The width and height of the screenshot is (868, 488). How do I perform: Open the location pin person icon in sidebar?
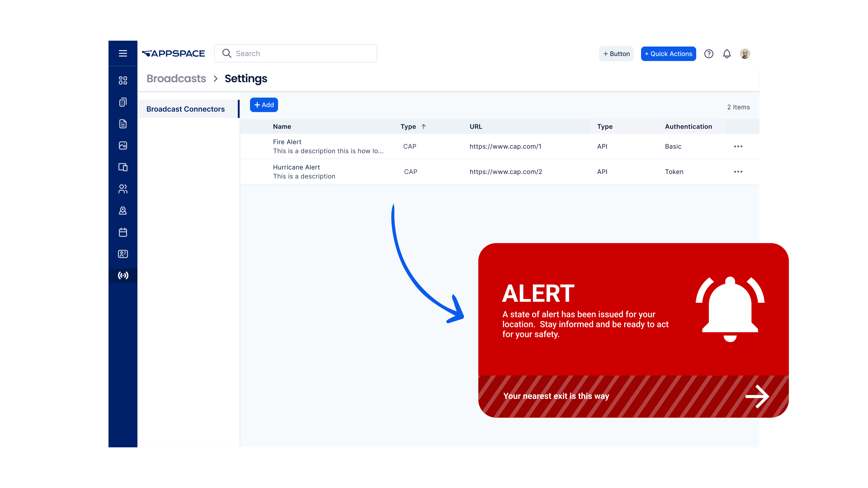(123, 211)
